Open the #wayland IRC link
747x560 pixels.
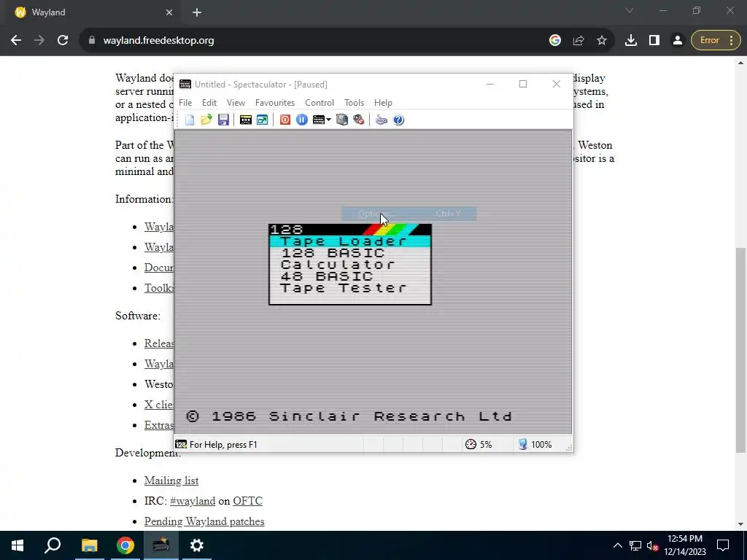pos(193,501)
